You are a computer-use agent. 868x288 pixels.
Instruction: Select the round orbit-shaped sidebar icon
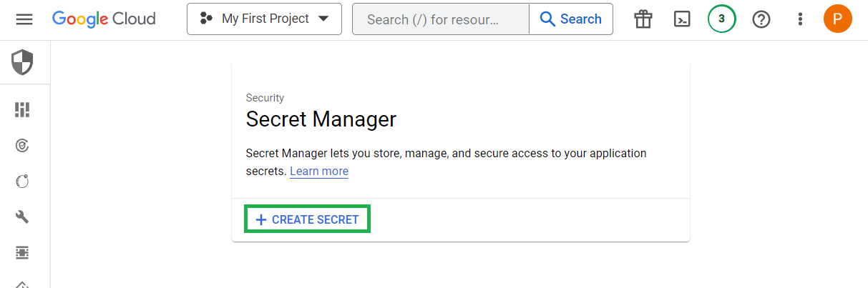coord(22,181)
